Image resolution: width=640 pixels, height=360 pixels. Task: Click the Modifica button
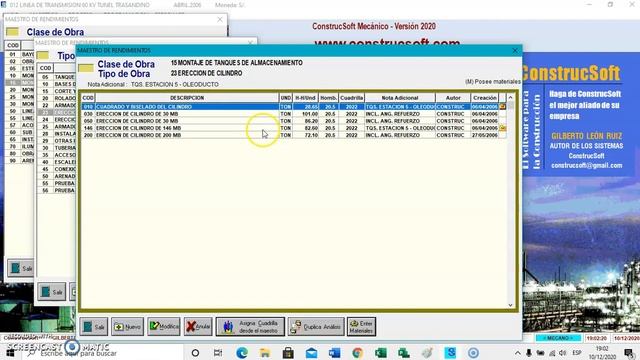tap(164, 327)
